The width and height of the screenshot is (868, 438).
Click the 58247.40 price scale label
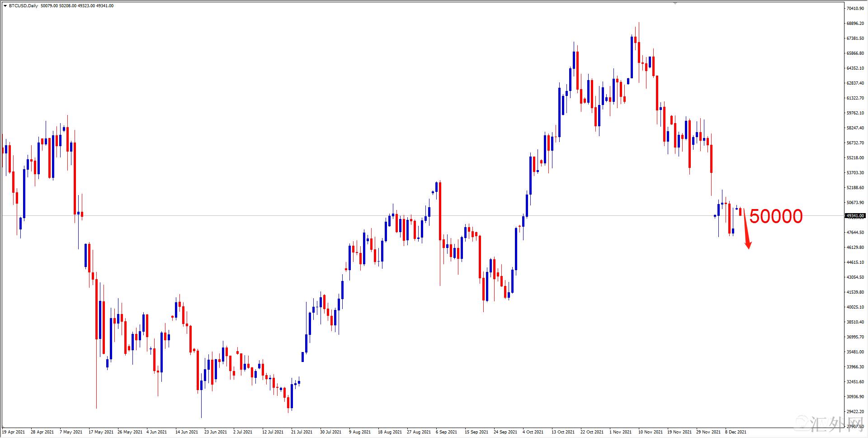(855, 128)
